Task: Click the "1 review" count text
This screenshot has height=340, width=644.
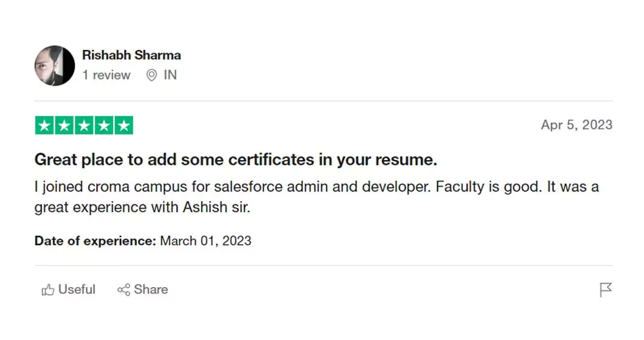Action: click(x=106, y=75)
